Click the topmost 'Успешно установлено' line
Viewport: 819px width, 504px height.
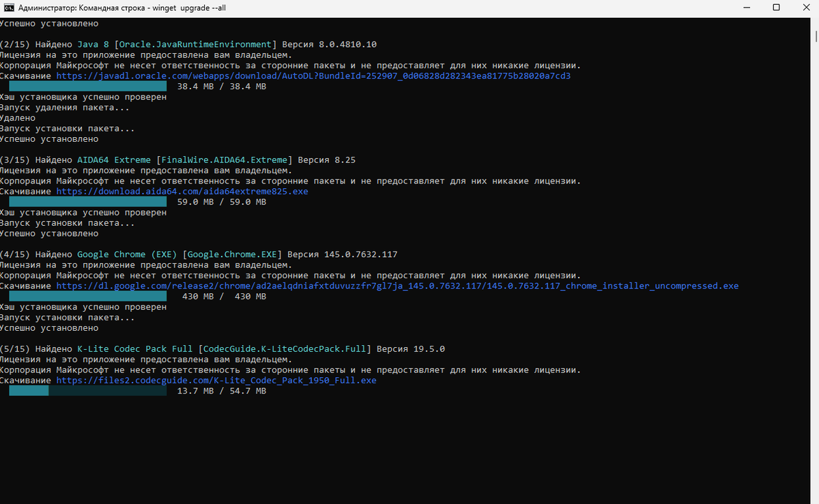pyautogui.click(x=49, y=24)
